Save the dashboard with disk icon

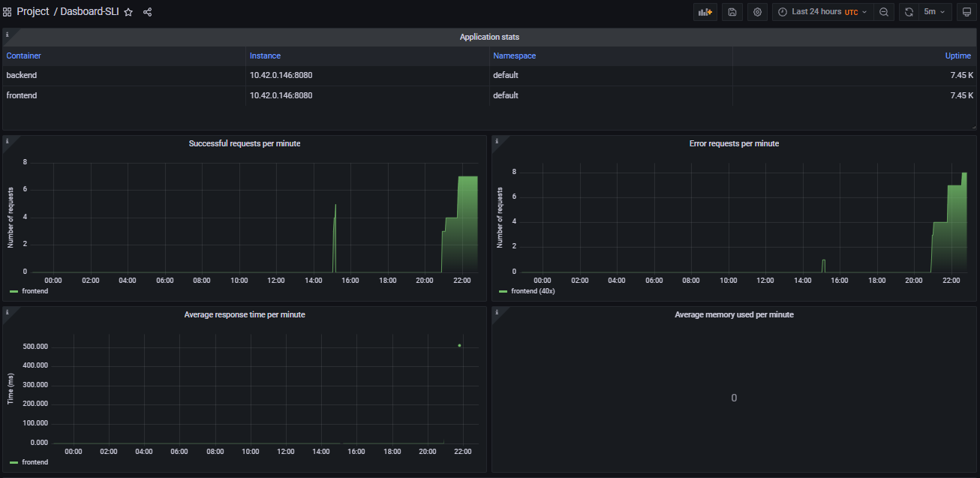pyautogui.click(x=732, y=12)
